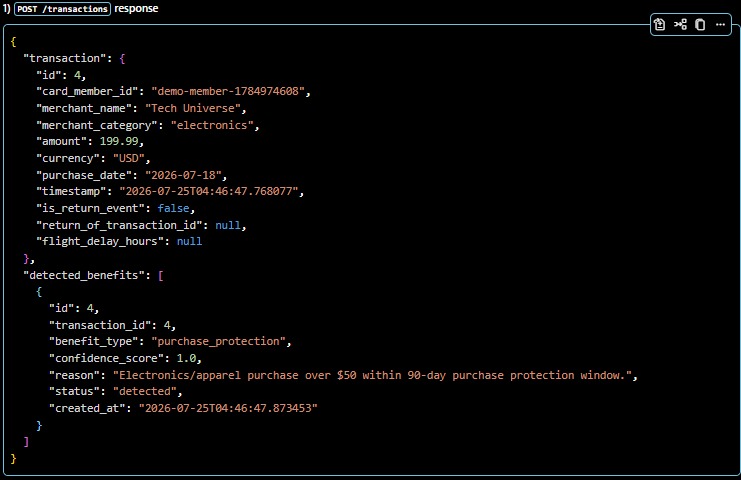This screenshot has height=480, width=741.
Task: Click the "merchant_name" key
Action: point(84,108)
